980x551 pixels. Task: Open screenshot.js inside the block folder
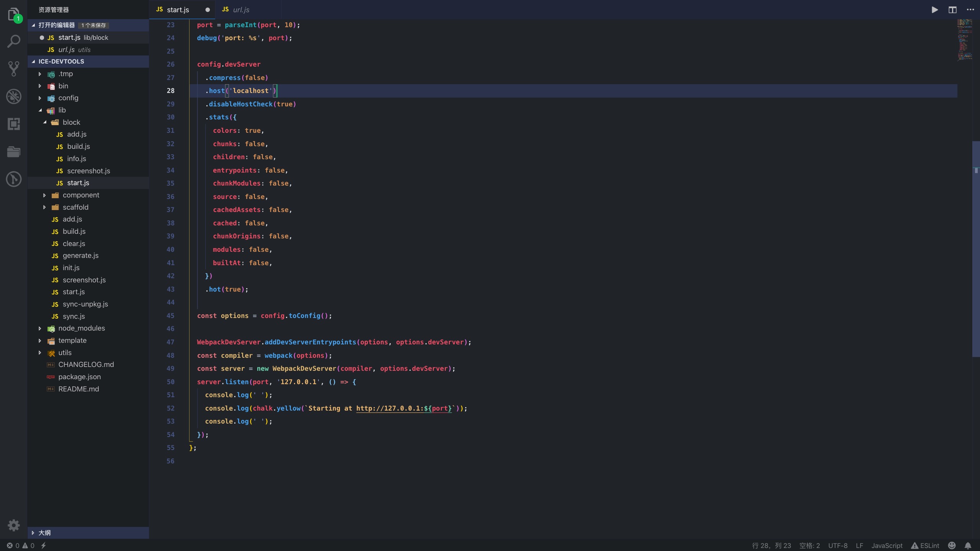(88, 171)
